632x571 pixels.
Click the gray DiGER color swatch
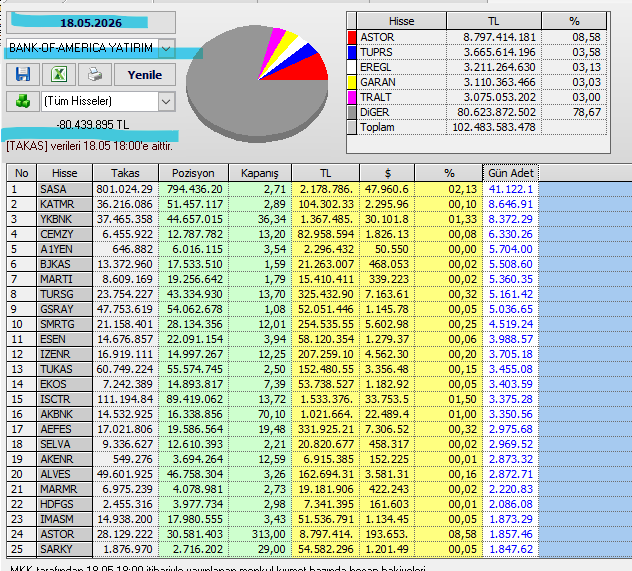[x=352, y=112]
